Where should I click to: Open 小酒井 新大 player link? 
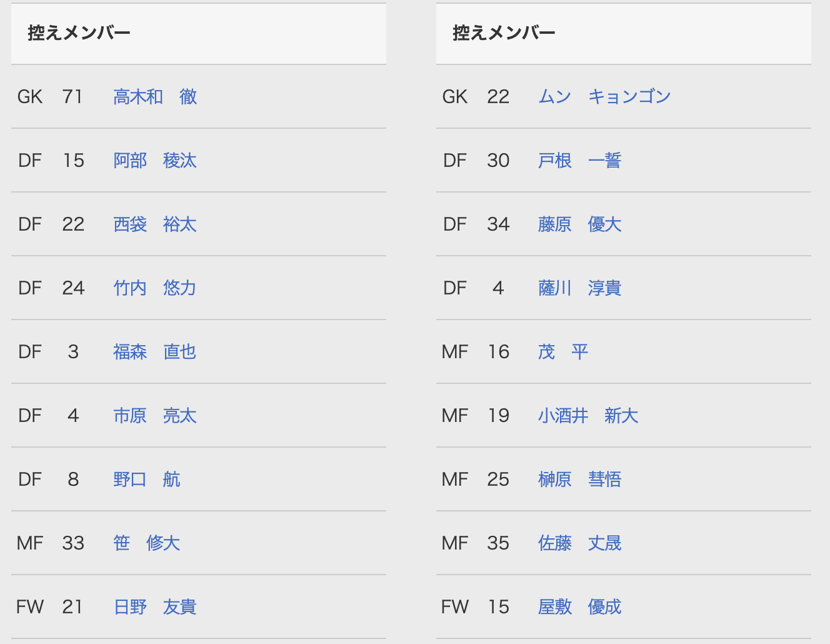tap(588, 416)
